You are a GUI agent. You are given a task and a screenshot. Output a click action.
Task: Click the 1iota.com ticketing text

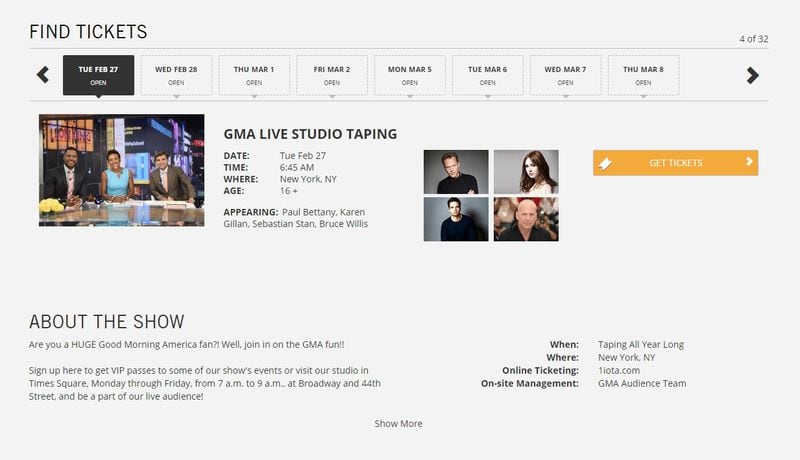619,370
